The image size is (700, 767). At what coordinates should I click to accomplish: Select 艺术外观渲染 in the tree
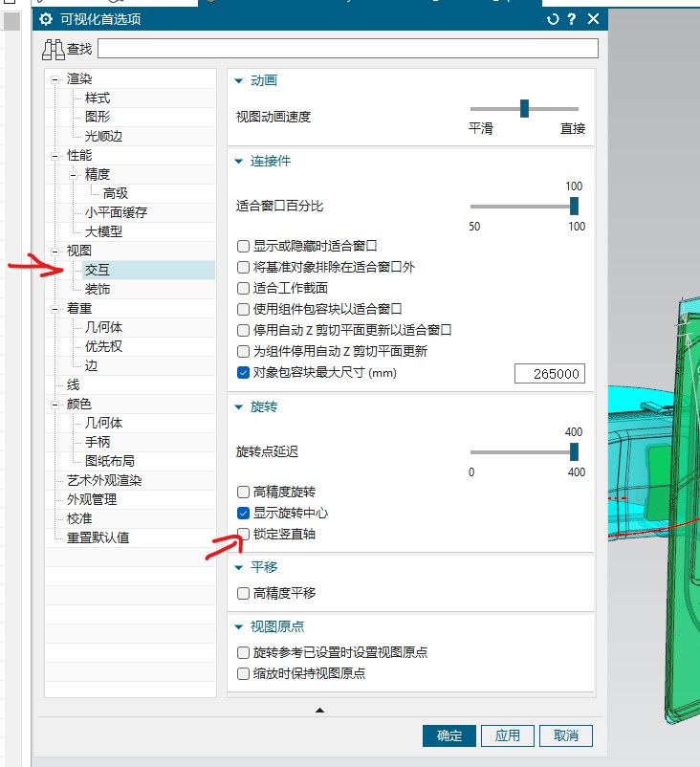(104, 480)
